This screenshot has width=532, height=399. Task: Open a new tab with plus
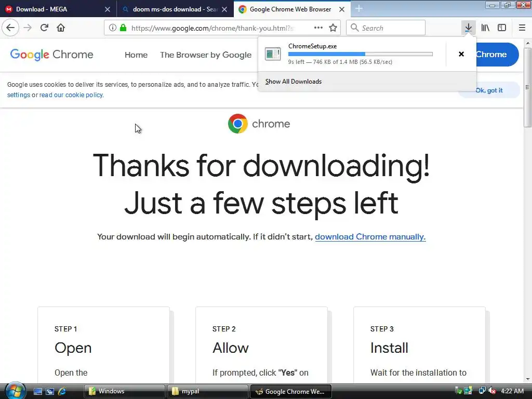point(359,9)
